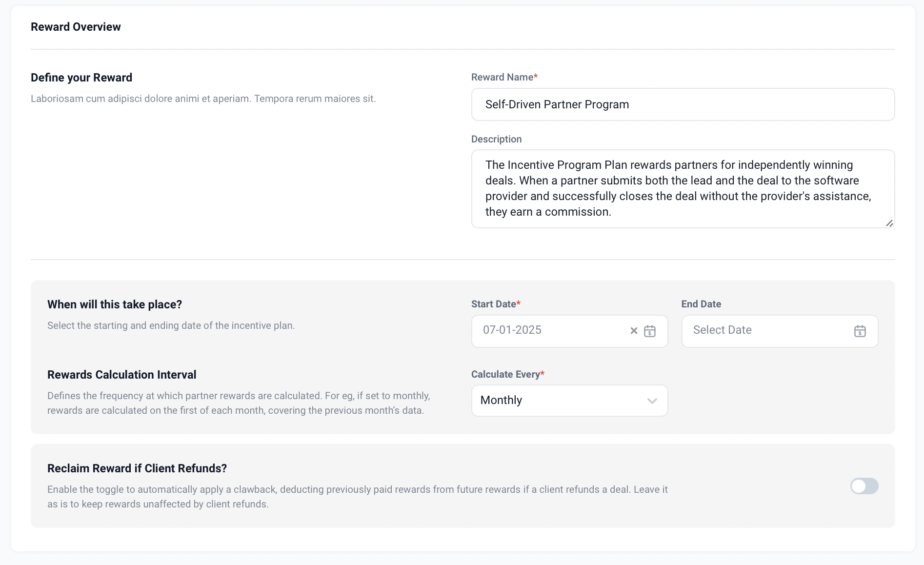Click the 'Define your Reward' heading

coord(81,78)
